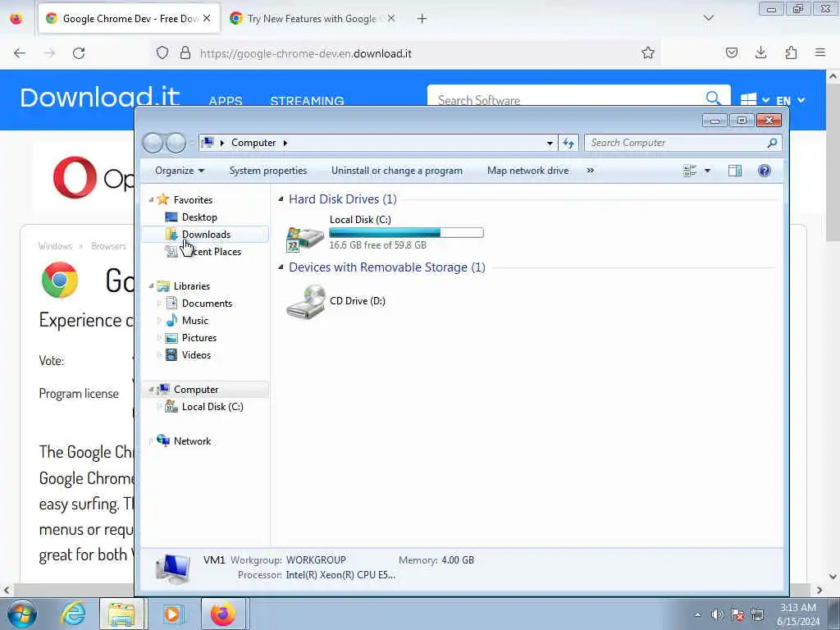Click the site padlock security icon
Image resolution: width=840 pixels, height=630 pixels.
[185, 52]
